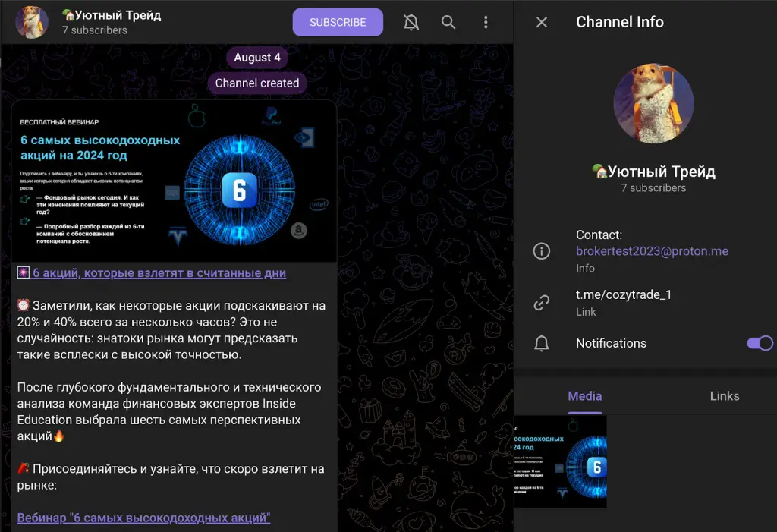This screenshot has height=532, width=777.
Task: Click the 'Channel Info' panel heading
Action: click(x=619, y=22)
